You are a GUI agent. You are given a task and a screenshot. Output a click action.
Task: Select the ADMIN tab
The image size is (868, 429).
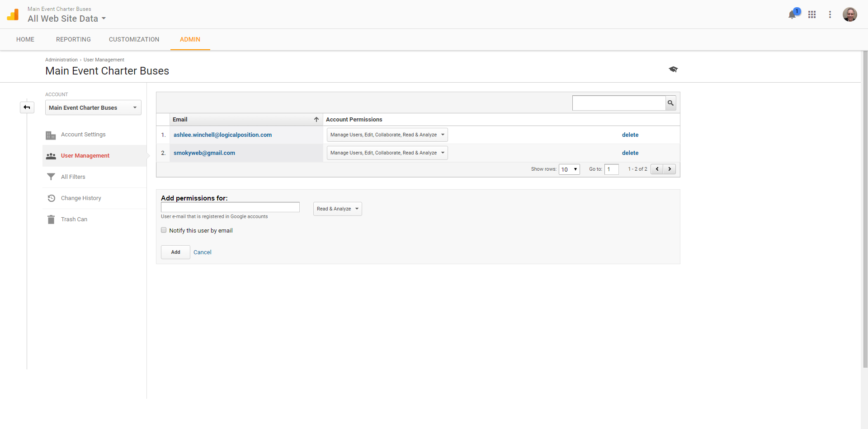point(190,39)
